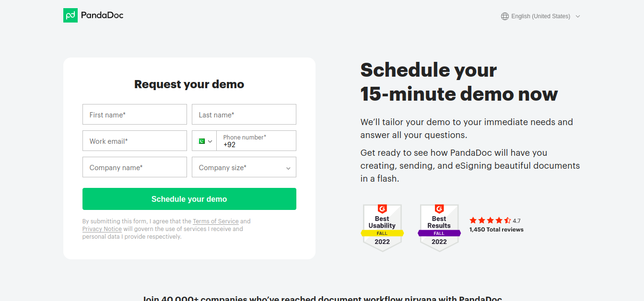Open the English (United States) language selector

click(540, 16)
